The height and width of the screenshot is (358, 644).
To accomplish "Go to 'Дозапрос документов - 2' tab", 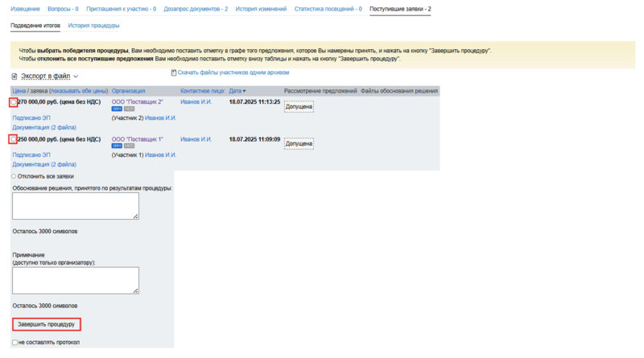I will pos(196,9).
